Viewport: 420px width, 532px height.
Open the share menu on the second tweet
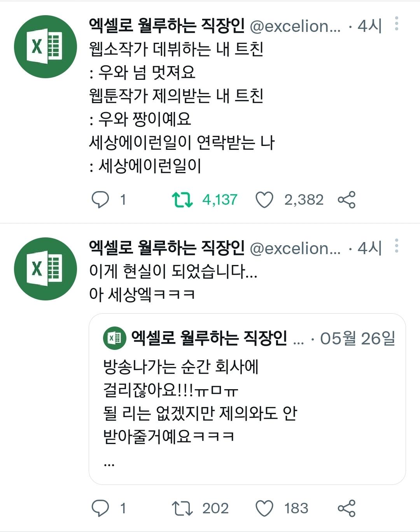(348, 507)
